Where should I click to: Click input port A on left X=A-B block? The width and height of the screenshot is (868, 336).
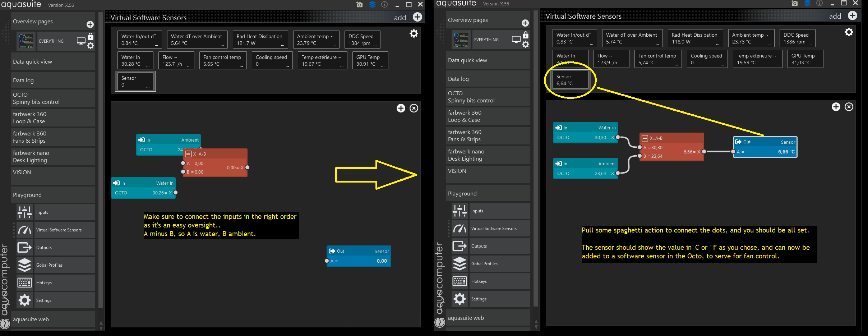coord(183,163)
